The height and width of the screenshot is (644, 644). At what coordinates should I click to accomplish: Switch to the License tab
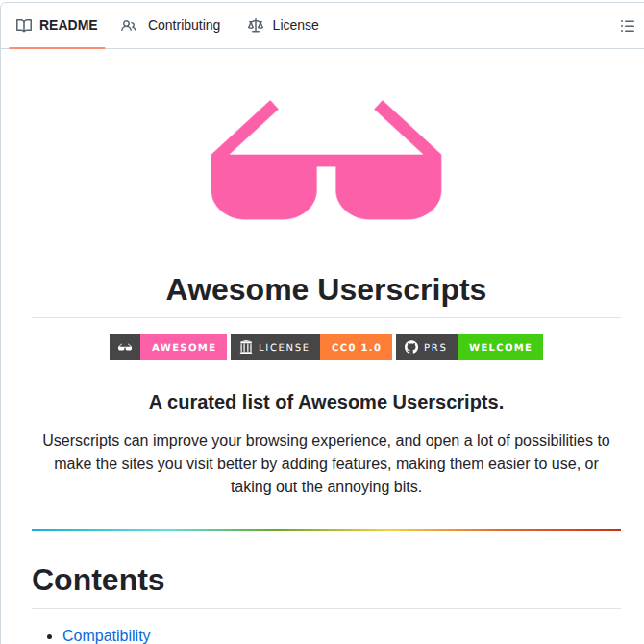[x=284, y=25]
